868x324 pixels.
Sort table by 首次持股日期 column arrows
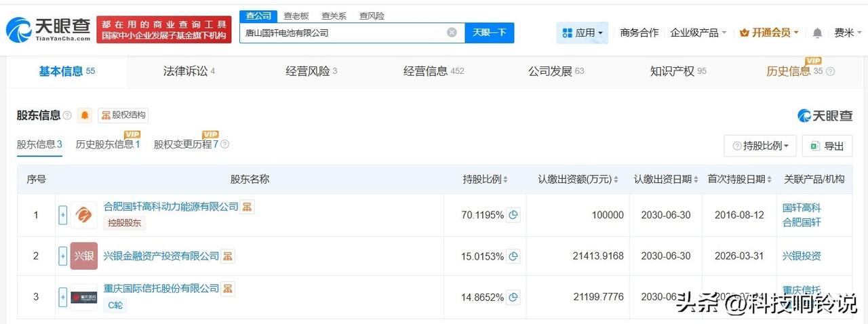pyautogui.click(x=770, y=180)
